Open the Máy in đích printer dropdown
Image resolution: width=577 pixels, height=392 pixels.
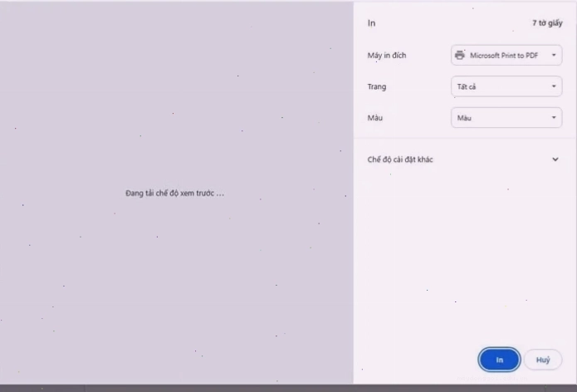click(506, 55)
